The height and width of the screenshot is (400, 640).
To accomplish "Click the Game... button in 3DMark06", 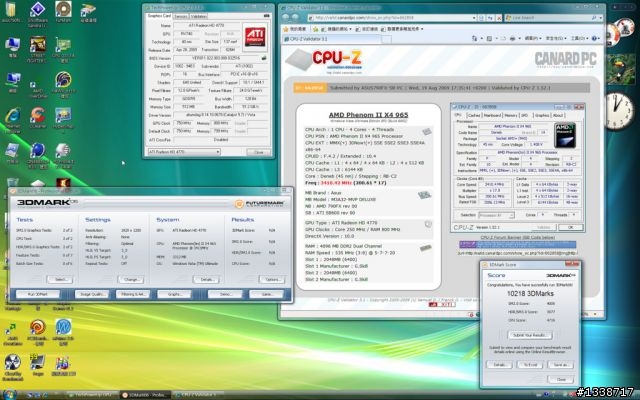I will pos(267,294).
